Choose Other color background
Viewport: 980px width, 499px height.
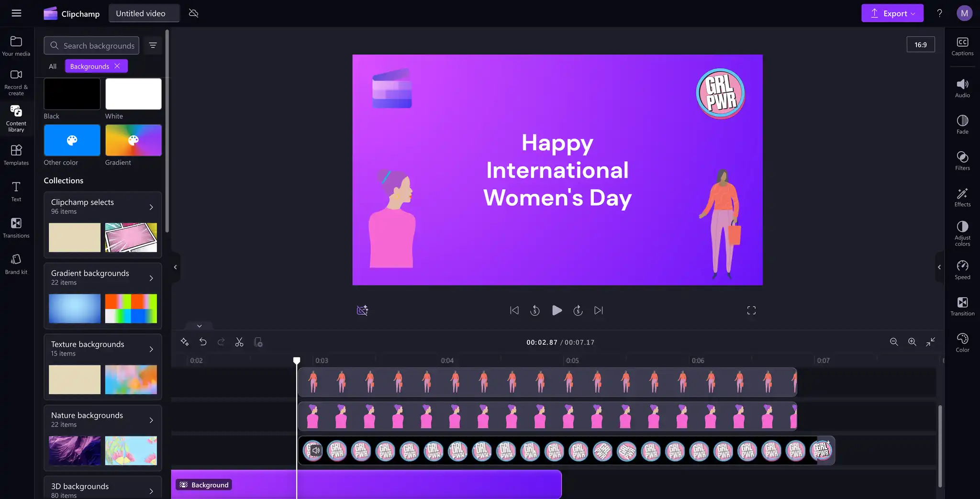(72, 140)
